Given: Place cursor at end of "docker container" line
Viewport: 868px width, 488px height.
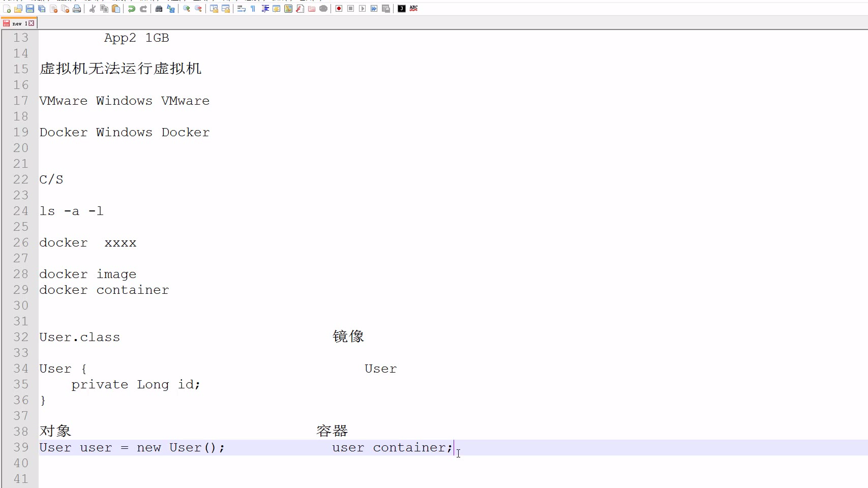Looking at the screenshot, I should 169,290.
